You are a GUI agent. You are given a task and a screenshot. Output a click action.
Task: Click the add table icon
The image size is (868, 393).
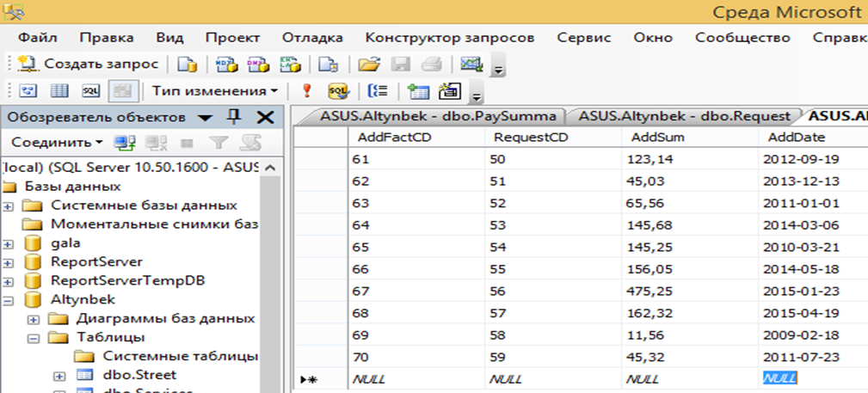[418, 91]
